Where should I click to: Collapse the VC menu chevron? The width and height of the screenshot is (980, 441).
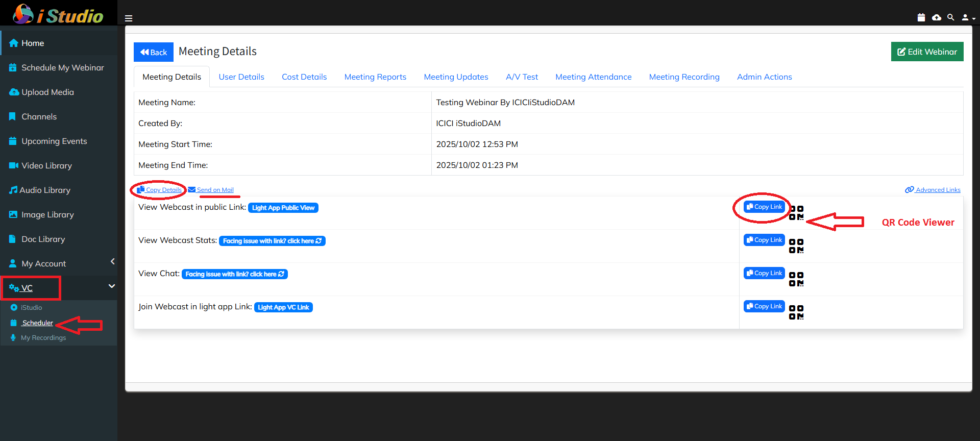112,286
